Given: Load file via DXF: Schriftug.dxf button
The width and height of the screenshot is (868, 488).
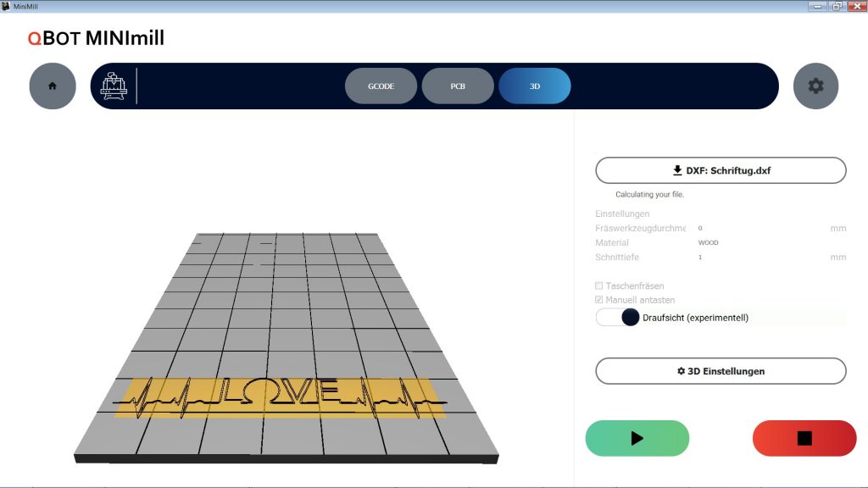Looking at the screenshot, I should (721, 170).
